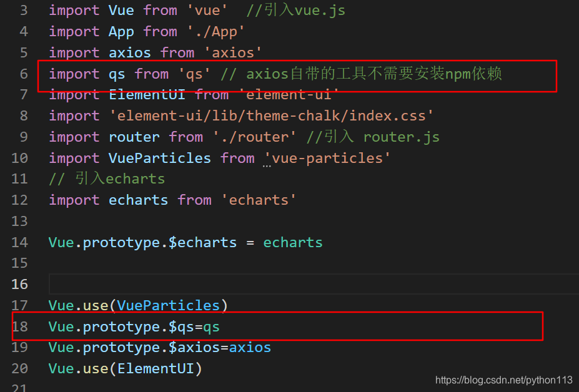Click line number 9 in the gutter
This screenshot has width=579, height=392.
click(x=24, y=137)
